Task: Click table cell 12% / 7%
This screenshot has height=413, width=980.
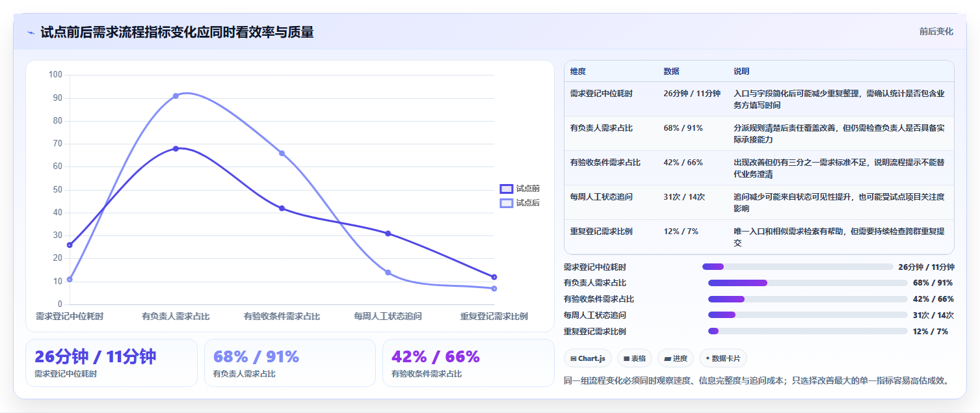Action: 680,231
